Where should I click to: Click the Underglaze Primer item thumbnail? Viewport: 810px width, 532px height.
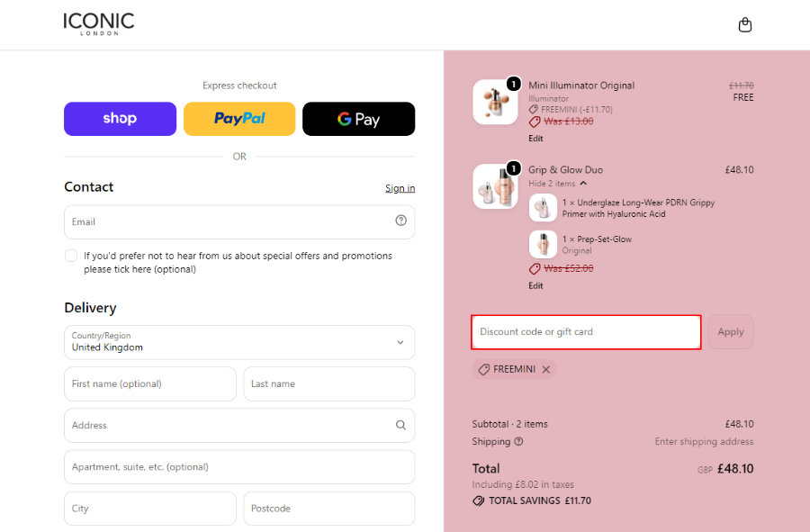click(x=543, y=208)
